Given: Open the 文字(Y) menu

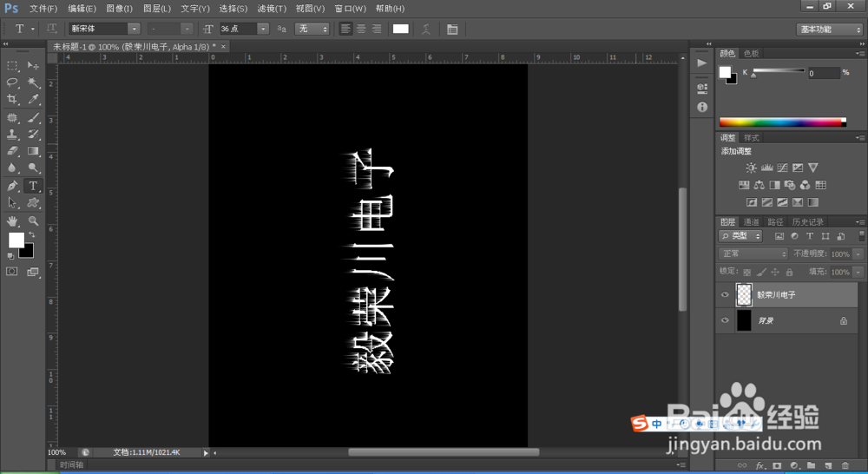Looking at the screenshot, I should point(194,9).
